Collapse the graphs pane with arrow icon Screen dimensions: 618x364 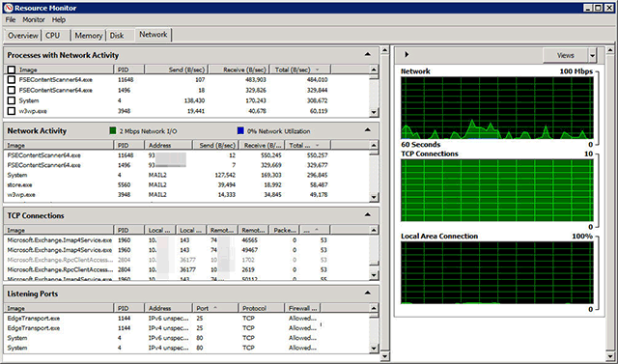click(407, 54)
